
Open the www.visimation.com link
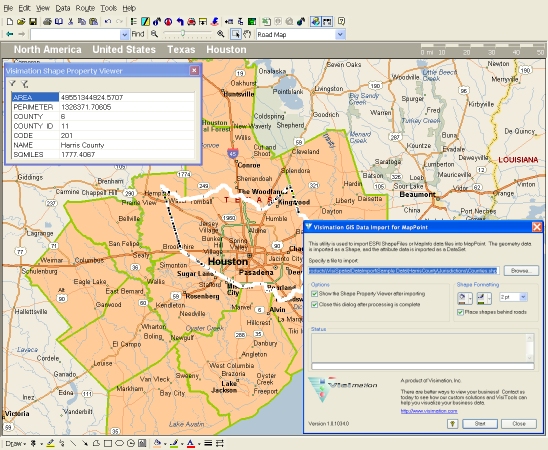429,411
